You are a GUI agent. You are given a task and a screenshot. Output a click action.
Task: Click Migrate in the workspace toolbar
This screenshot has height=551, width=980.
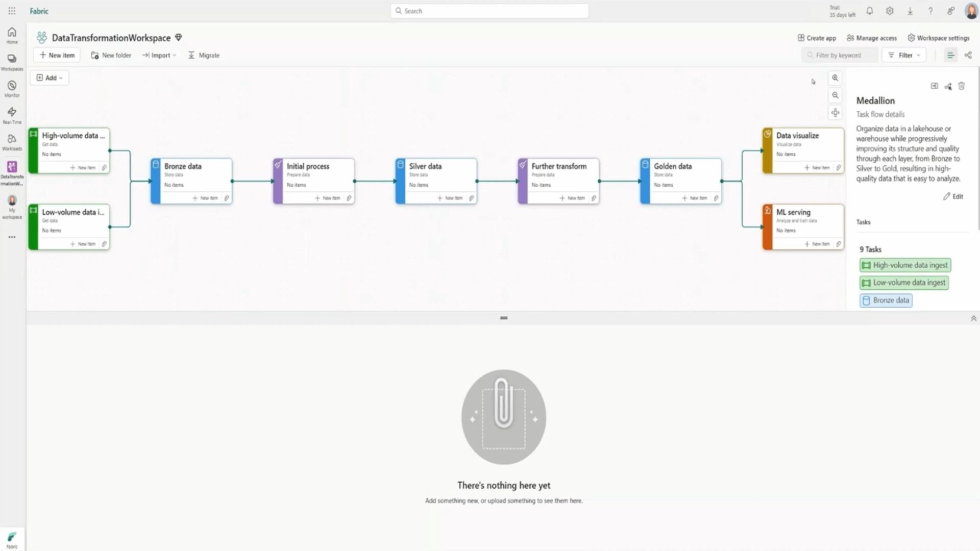pyautogui.click(x=204, y=55)
